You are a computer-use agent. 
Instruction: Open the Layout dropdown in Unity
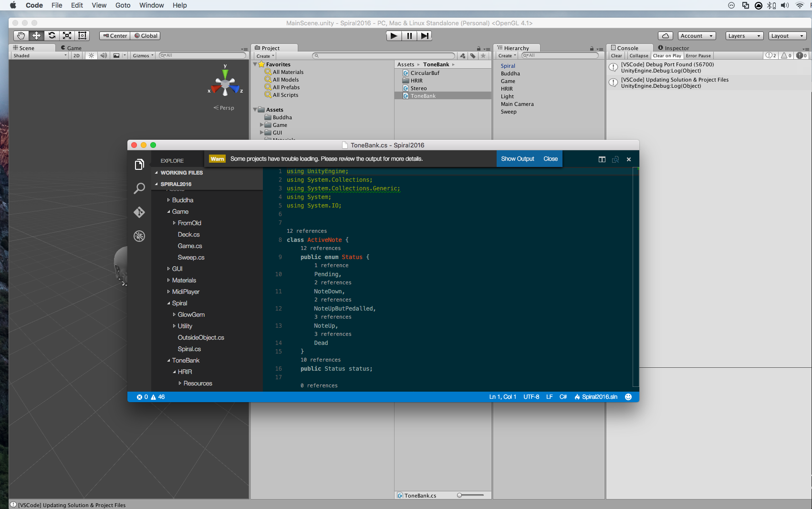pos(787,36)
